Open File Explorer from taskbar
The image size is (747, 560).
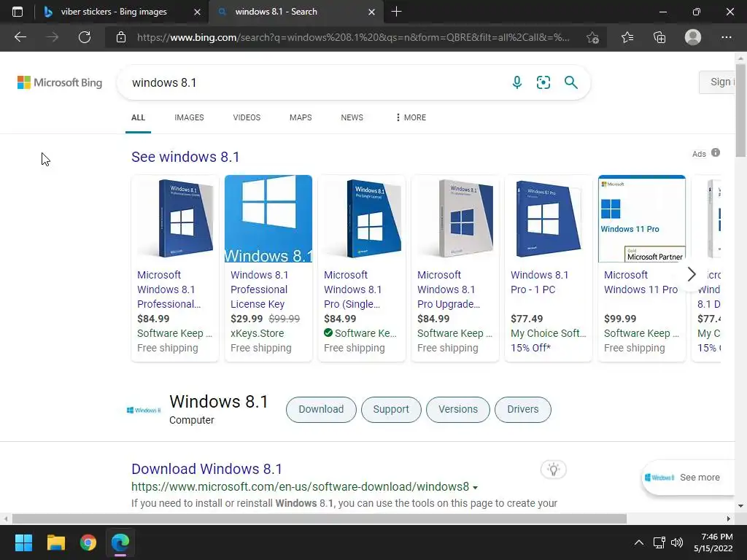55,542
